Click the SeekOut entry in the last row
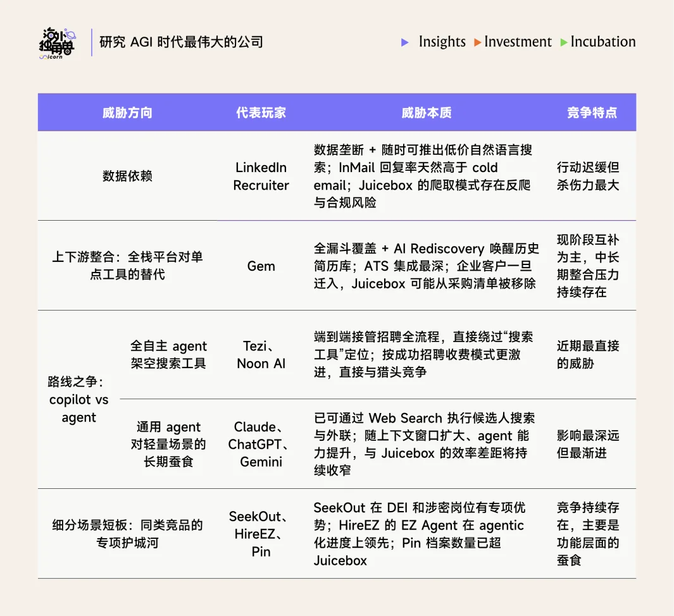The image size is (674, 616). (259, 517)
